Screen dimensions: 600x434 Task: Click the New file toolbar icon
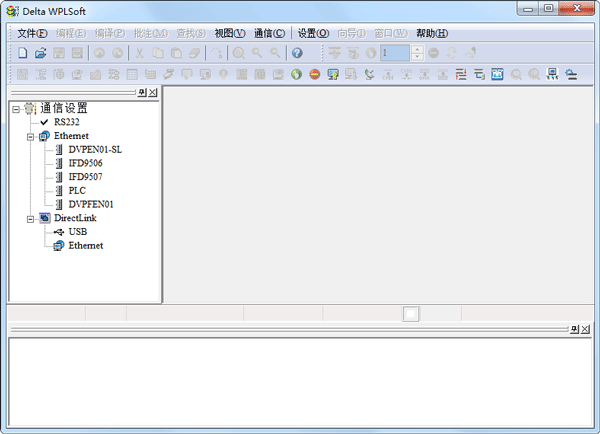pyautogui.click(x=22, y=53)
